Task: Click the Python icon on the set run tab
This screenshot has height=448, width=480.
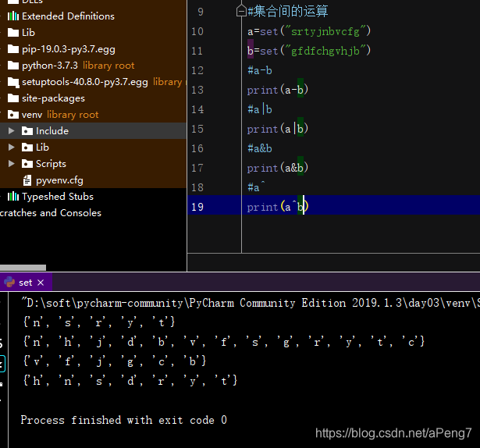Action: (9, 283)
